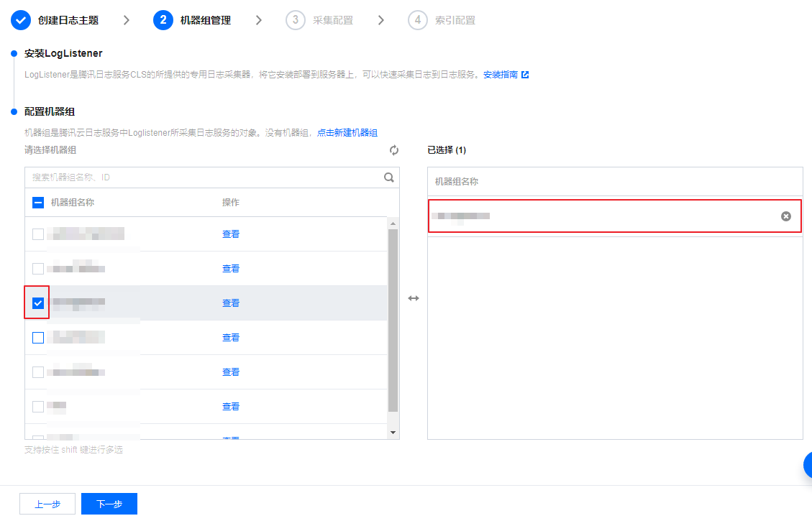This screenshot has height=521, width=812.
Task: Click the transfer arrow between the two panels
Action: (x=414, y=298)
